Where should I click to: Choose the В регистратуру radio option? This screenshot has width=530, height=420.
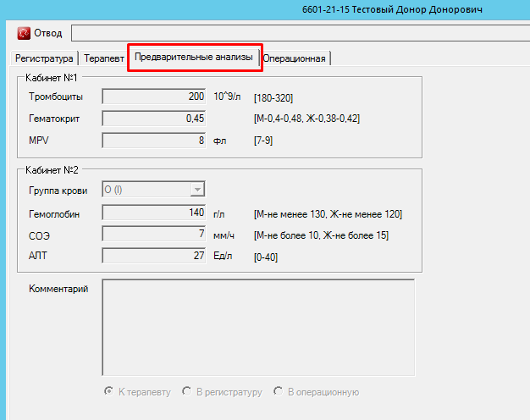(187, 392)
